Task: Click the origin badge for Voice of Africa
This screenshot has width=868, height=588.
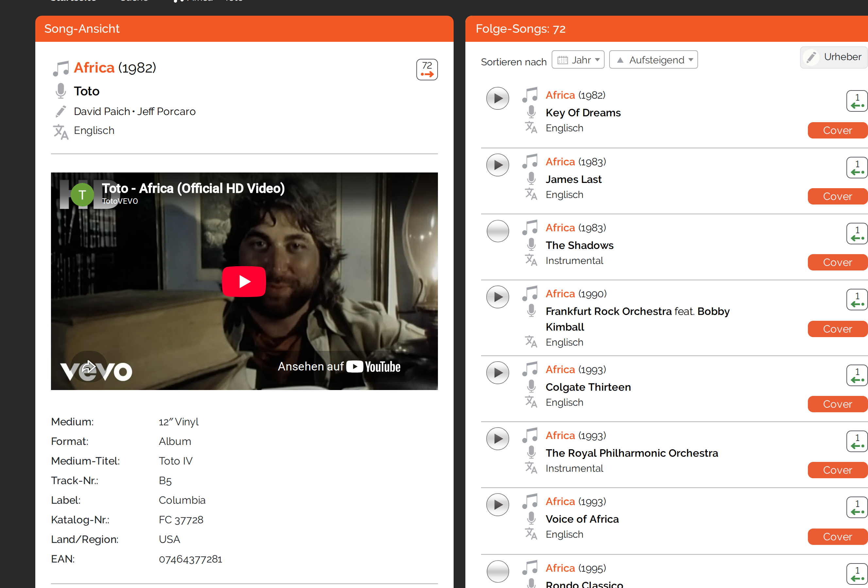Action: click(x=857, y=507)
